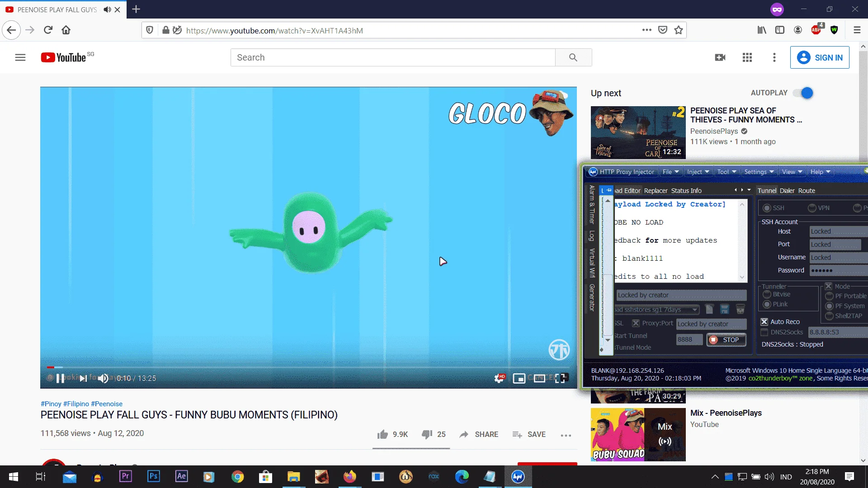Viewport: 868px width, 488px height.
Task: Open the Tunnel tab
Action: click(767, 191)
